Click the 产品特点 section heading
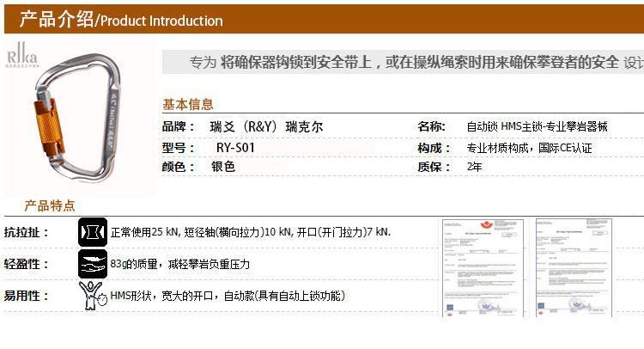644x349 pixels. coord(50,205)
